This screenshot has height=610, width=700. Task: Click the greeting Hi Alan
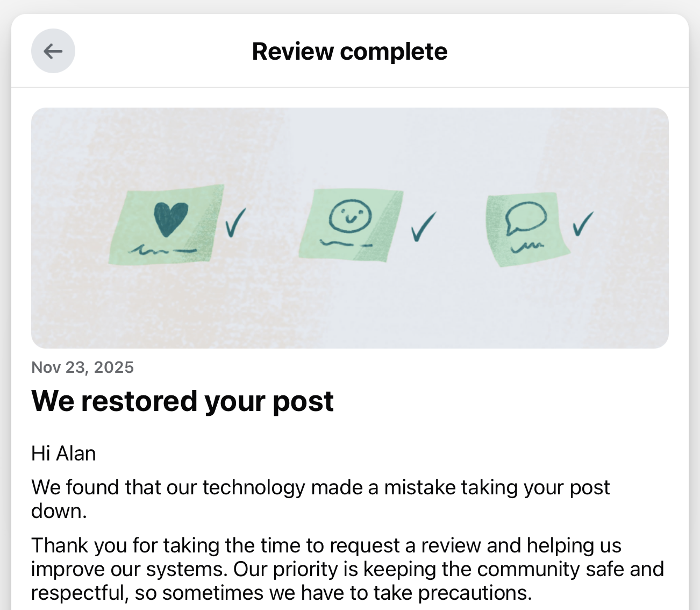63,453
